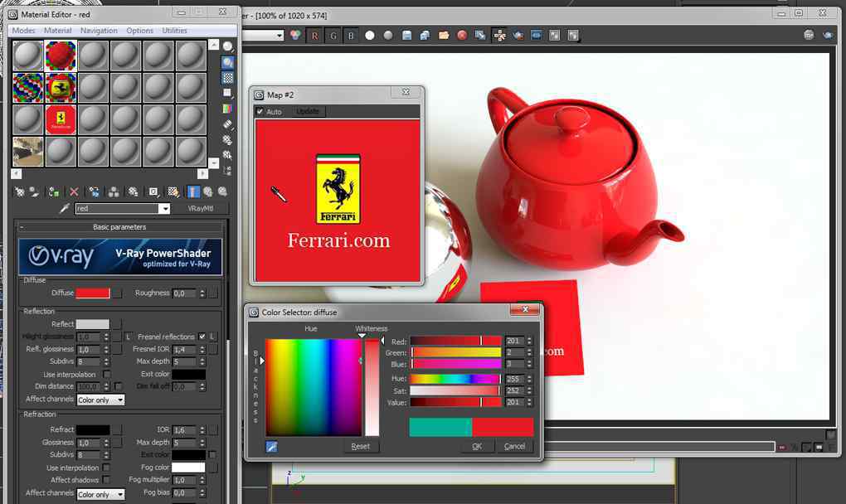The image size is (846, 504).
Task: Click the Refraction IOR spinner arrows
Action: pos(202,430)
